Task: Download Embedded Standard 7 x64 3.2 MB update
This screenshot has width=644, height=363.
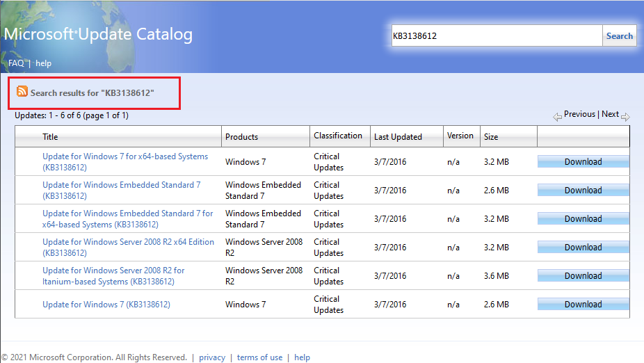Action: tap(583, 219)
